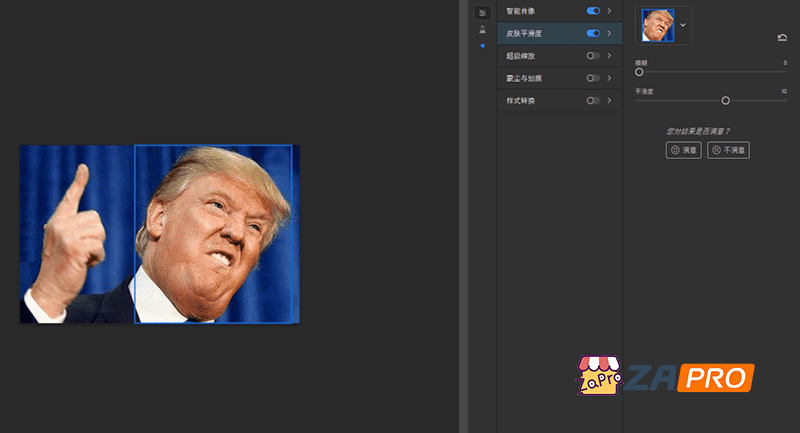
Task: Click the ZA PRO shop logo icon
Action: [x=597, y=377]
